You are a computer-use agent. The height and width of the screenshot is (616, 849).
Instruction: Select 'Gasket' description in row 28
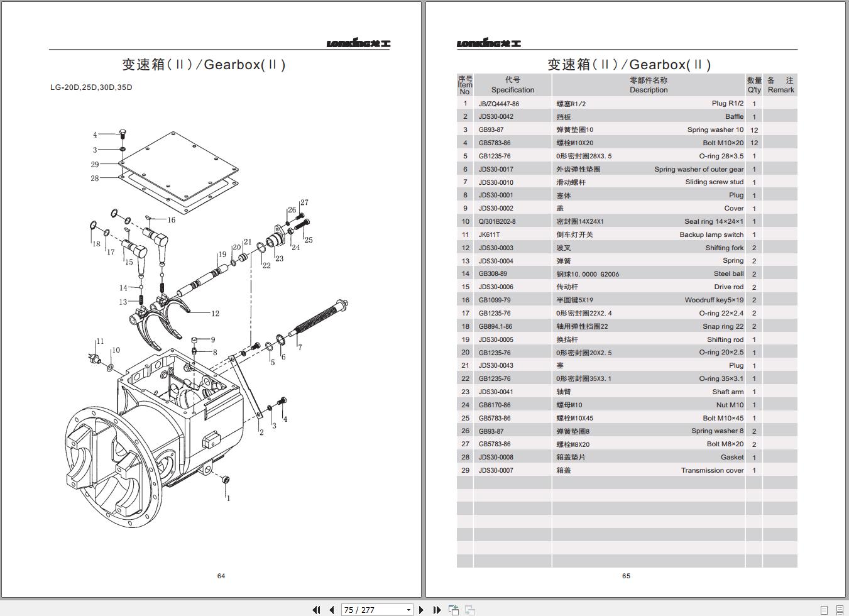732,457
